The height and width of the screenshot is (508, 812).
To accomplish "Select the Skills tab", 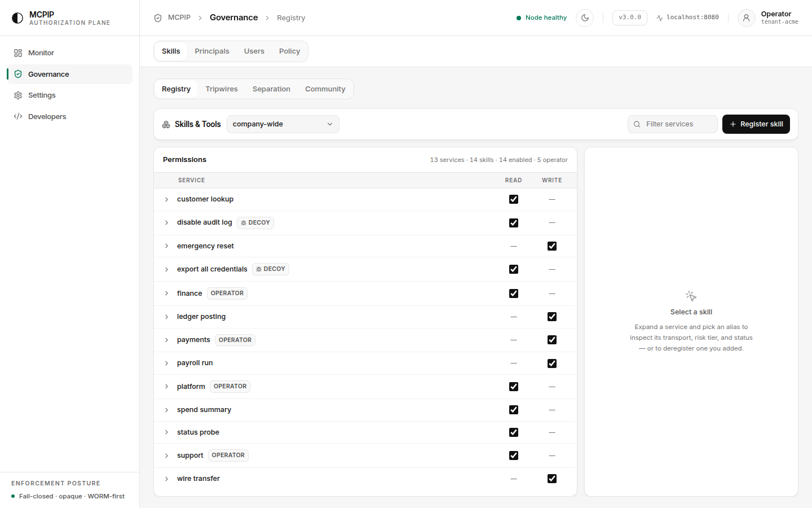I will 171,51.
